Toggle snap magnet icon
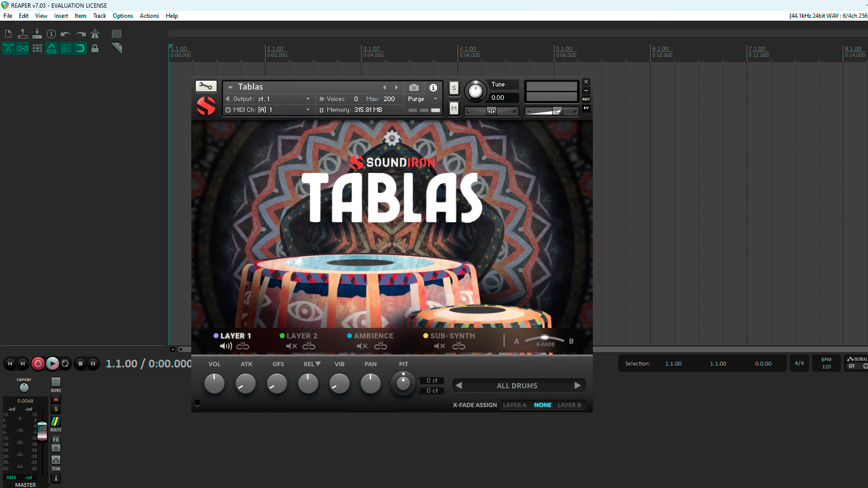Image resolution: width=868 pixels, height=488 pixels. coord(81,48)
